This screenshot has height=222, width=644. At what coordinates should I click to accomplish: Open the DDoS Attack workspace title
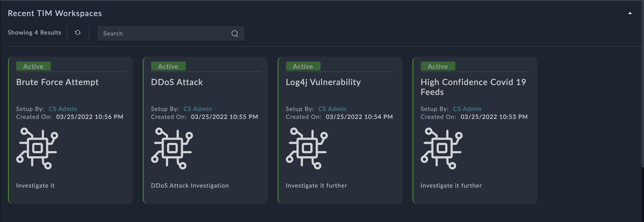177,82
